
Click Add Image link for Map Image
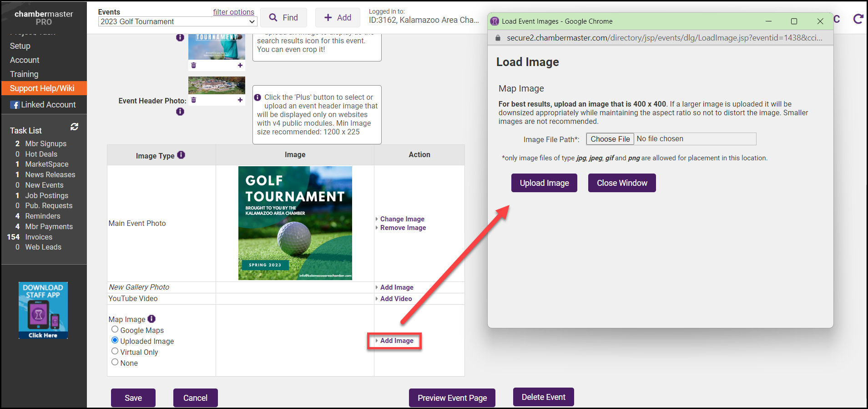(x=397, y=341)
